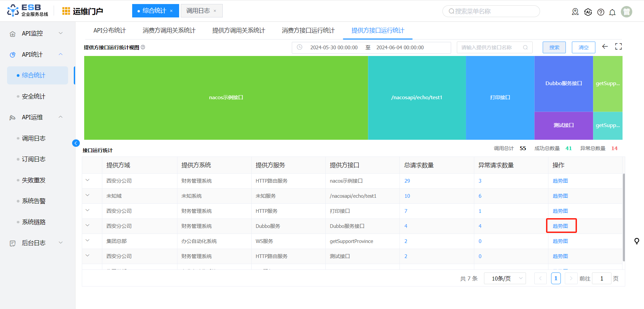
Task: Click the 搜索 button
Action: click(554, 48)
